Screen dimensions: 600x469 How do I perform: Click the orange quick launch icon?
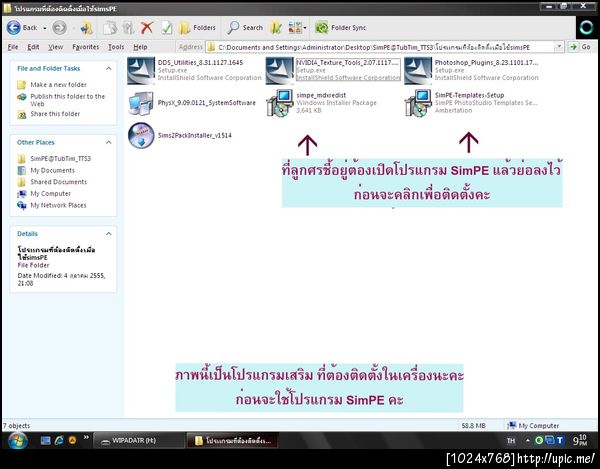pos(72,441)
